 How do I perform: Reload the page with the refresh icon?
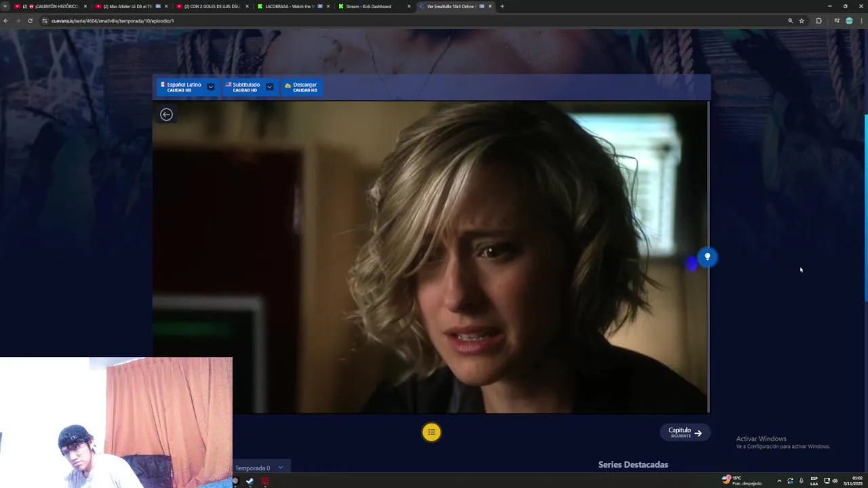coord(30,21)
